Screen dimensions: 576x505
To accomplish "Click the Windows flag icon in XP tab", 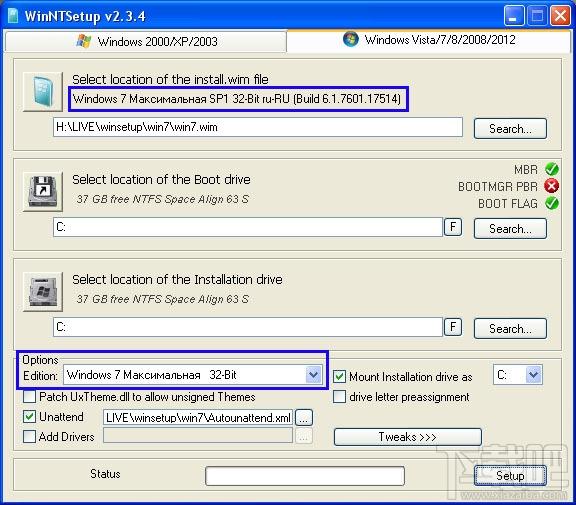I will 84,41.
